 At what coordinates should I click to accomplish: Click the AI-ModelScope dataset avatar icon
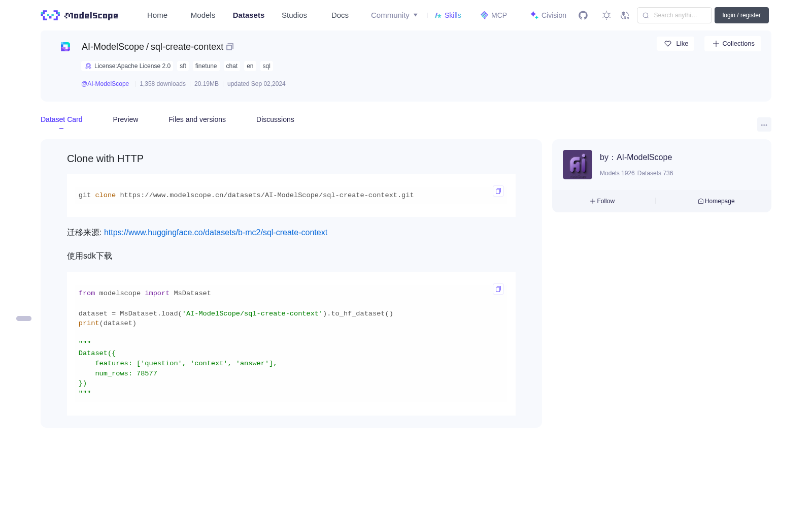pos(65,47)
